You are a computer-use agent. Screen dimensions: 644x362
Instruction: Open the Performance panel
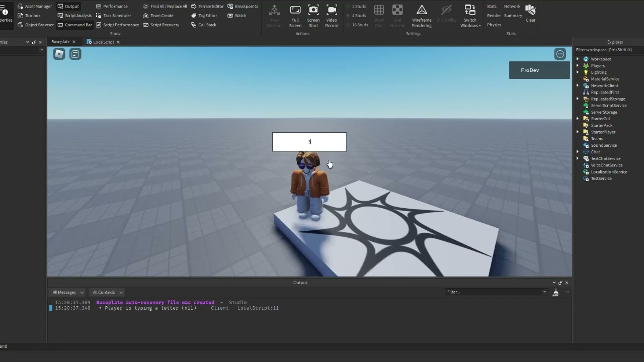point(112,7)
